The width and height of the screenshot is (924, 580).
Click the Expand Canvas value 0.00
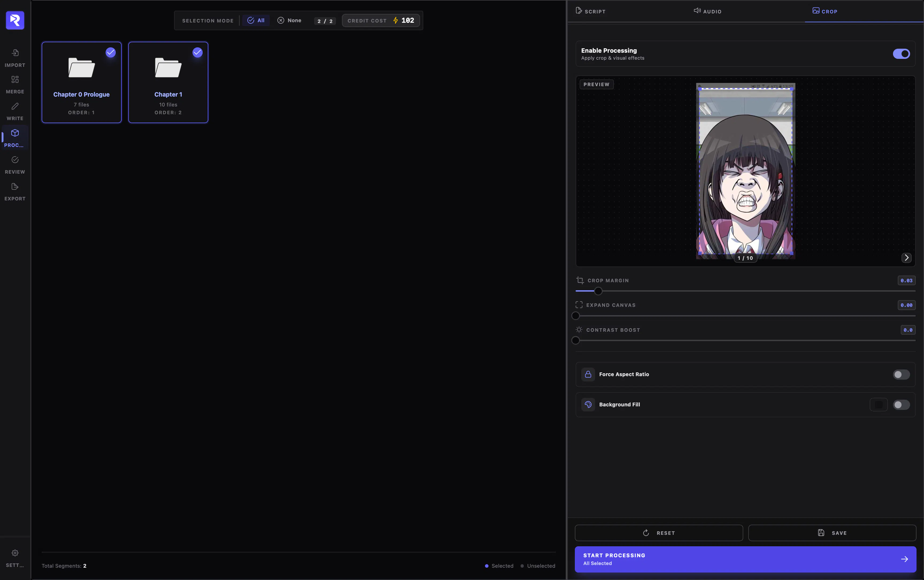pos(906,305)
